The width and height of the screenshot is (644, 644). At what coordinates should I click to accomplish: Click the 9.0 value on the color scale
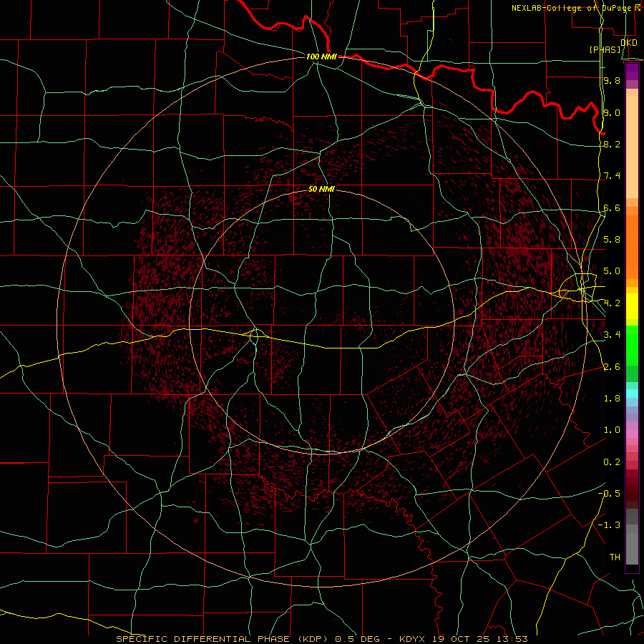(612, 112)
